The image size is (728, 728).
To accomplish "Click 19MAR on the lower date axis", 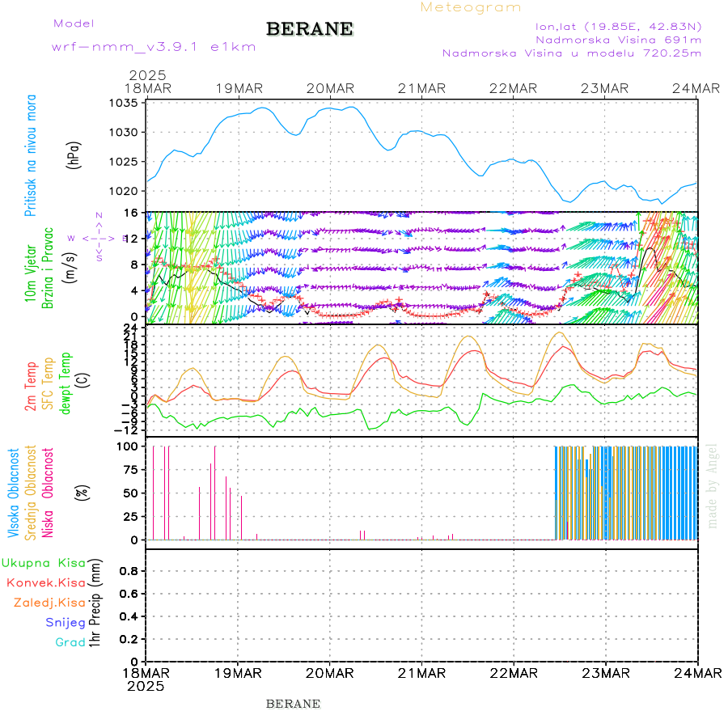I will pyautogui.click(x=238, y=673).
